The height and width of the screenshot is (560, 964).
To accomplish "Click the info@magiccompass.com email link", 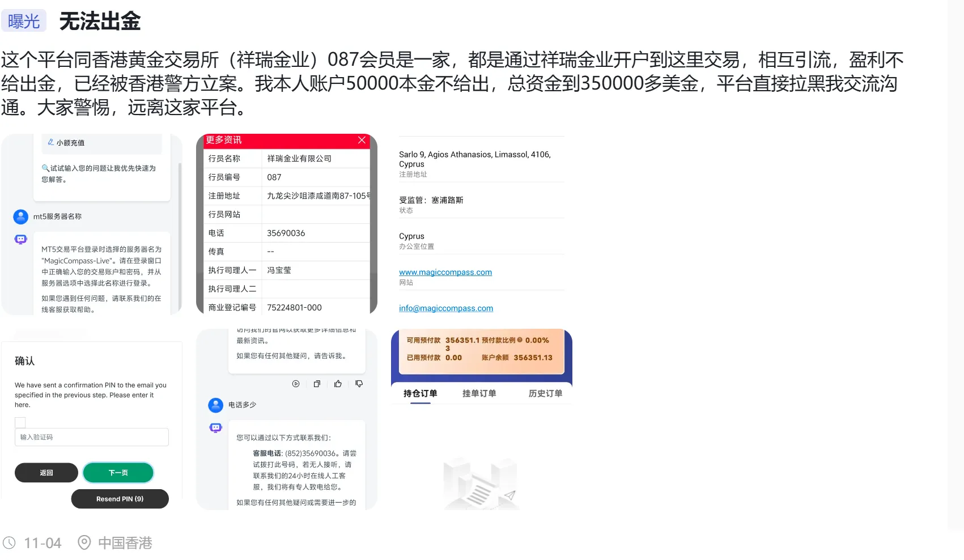I will pyautogui.click(x=446, y=308).
